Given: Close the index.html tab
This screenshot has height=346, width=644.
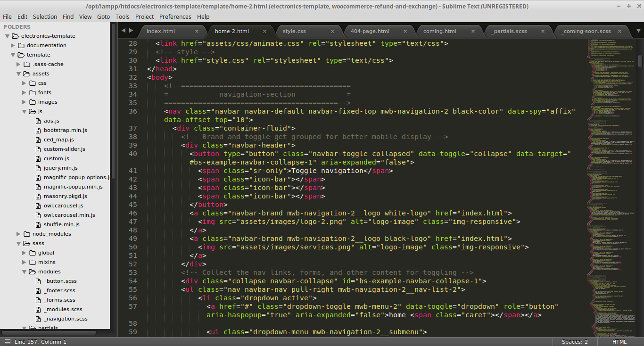Looking at the screenshot, I should click(x=197, y=32).
